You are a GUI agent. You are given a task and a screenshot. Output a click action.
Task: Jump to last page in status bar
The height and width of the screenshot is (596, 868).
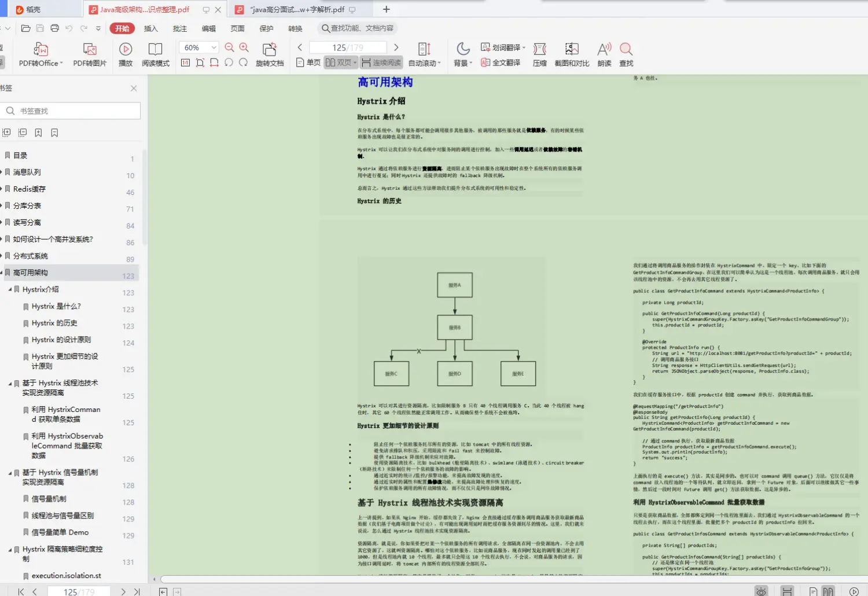click(137, 591)
